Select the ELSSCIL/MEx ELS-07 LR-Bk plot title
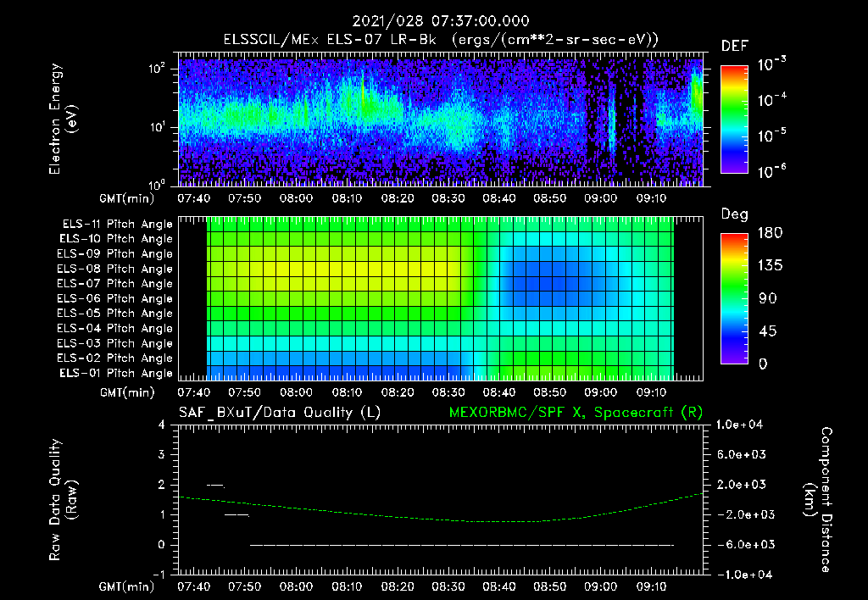The height and width of the screenshot is (600, 868). [441, 40]
